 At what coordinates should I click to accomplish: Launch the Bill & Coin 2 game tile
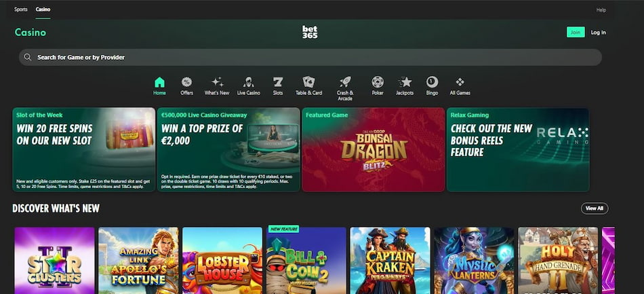click(x=306, y=261)
